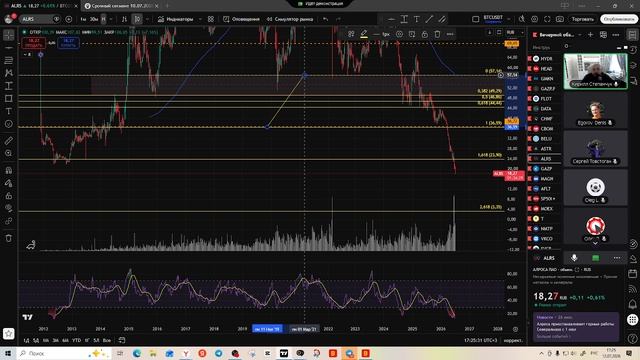Take a chart snapshot with camera
Screen dimensions: 640x360
click(x=560, y=19)
